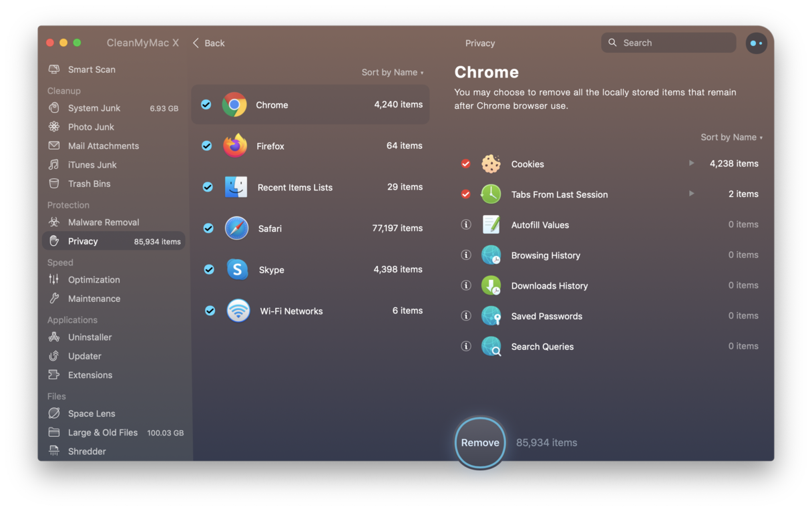Click the Saved Passwords key icon
This screenshot has height=511, width=812.
pos(491,316)
